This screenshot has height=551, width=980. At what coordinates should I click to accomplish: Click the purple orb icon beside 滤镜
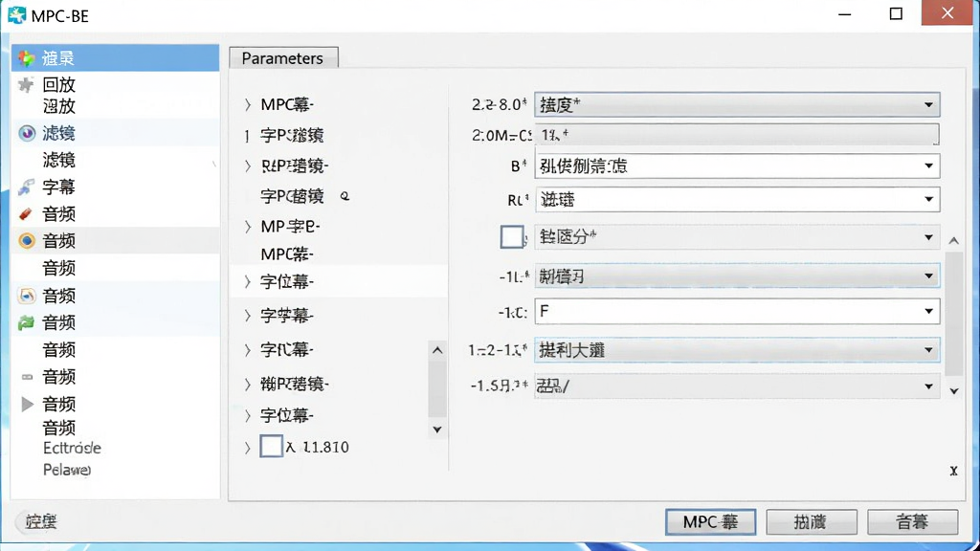[26, 133]
